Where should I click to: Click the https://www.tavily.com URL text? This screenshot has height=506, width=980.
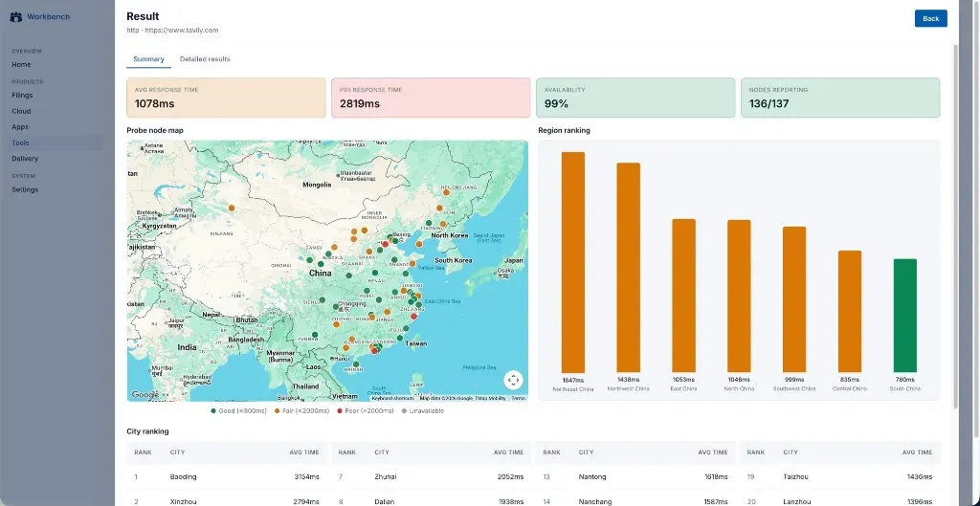pos(182,30)
